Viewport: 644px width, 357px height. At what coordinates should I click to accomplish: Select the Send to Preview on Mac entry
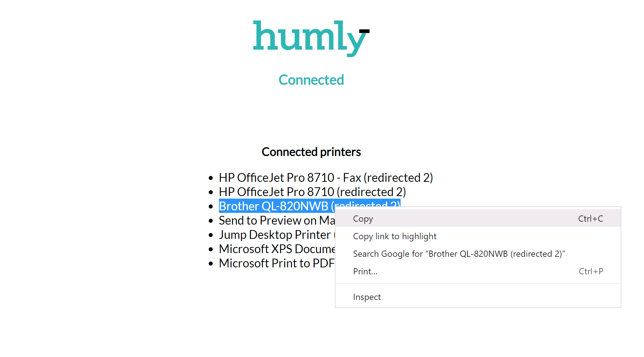point(276,220)
